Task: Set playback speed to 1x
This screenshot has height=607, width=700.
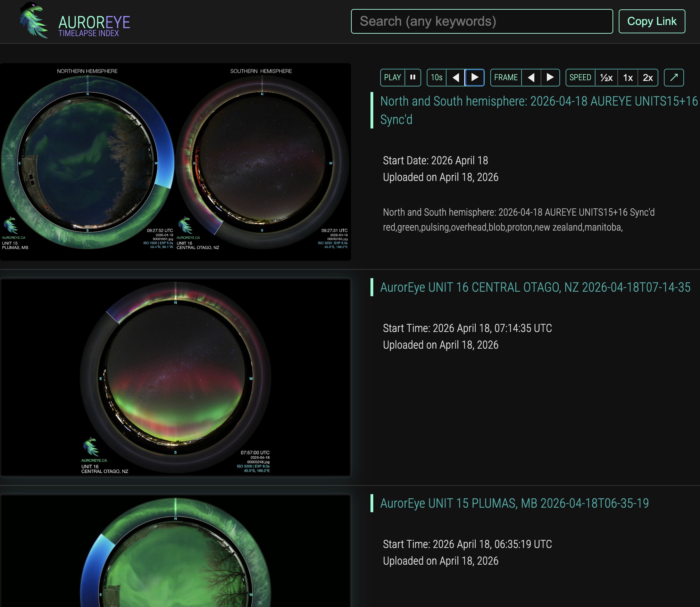Action: [x=627, y=77]
